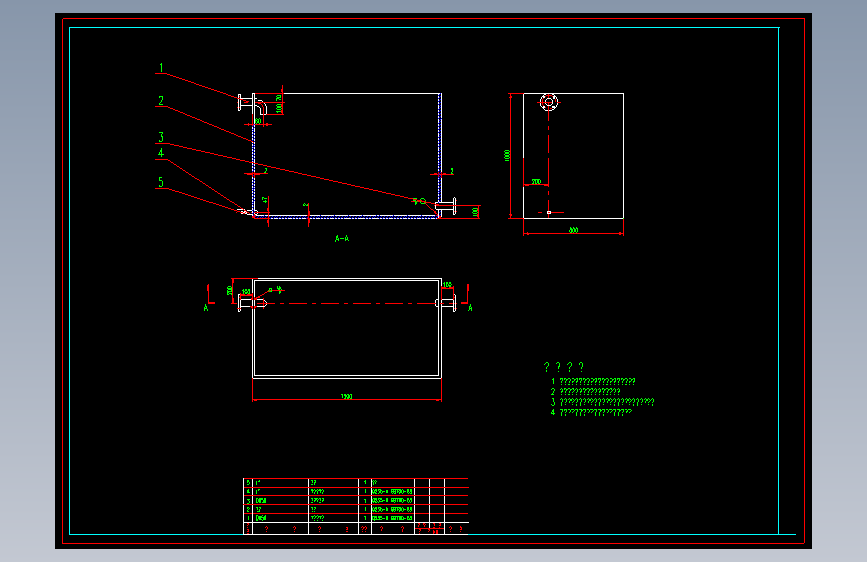Click parts list row number 2
Screen dimensions: 867x562
[x=356, y=509]
